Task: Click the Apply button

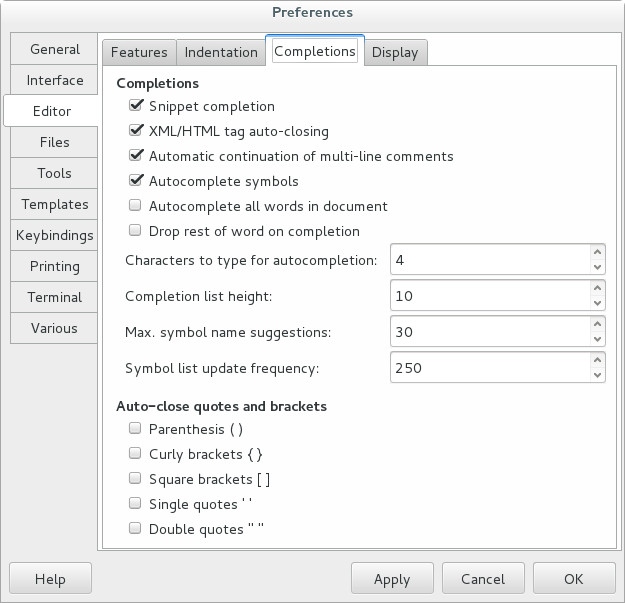Action: pyautogui.click(x=392, y=579)
